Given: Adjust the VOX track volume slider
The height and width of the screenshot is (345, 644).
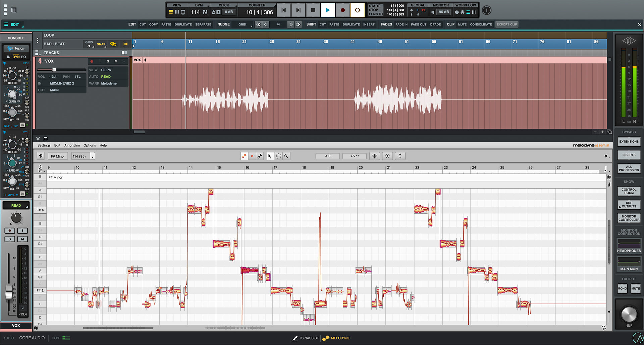Looking at the screenshot, I should pos(54,70).
